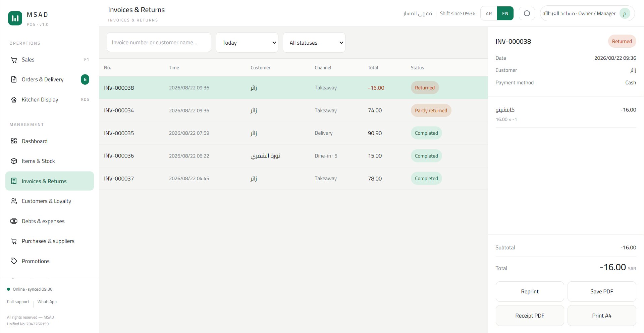Switch language to AR
644x333 pixels.
coord(489,13)
